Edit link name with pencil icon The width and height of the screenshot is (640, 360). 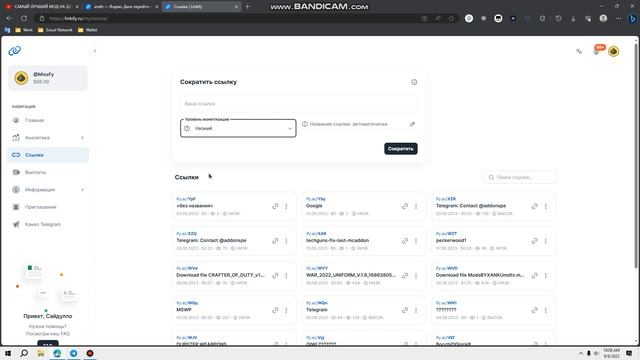(x=412, y=124)
